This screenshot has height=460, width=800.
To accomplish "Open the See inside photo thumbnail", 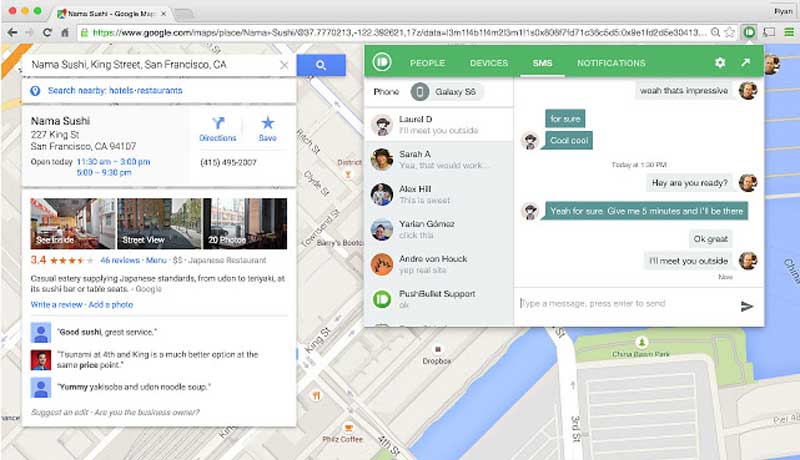I will click(x=72, y=223).
